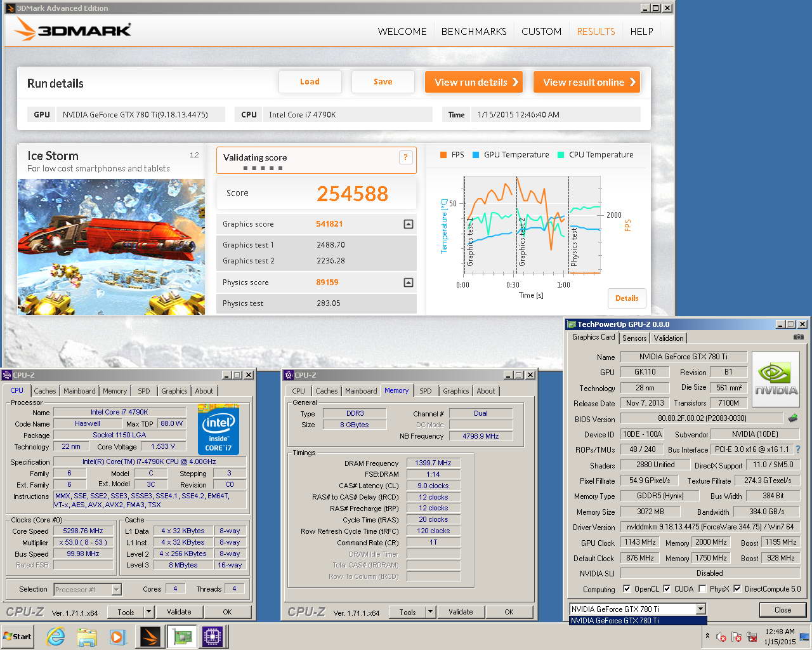Screen dimensions: 812x650
Task: Click View run details orange button
Action: 474,82
